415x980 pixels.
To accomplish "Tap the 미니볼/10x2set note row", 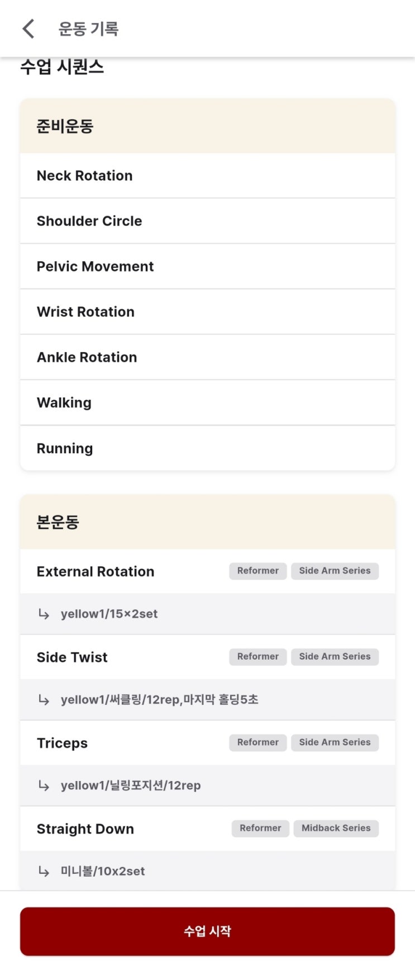I will [103, 871].
